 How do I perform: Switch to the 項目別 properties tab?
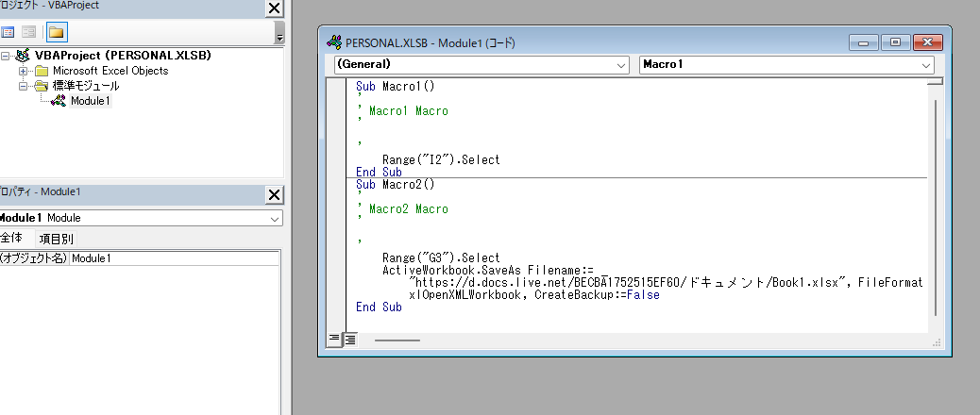point(56,239)
